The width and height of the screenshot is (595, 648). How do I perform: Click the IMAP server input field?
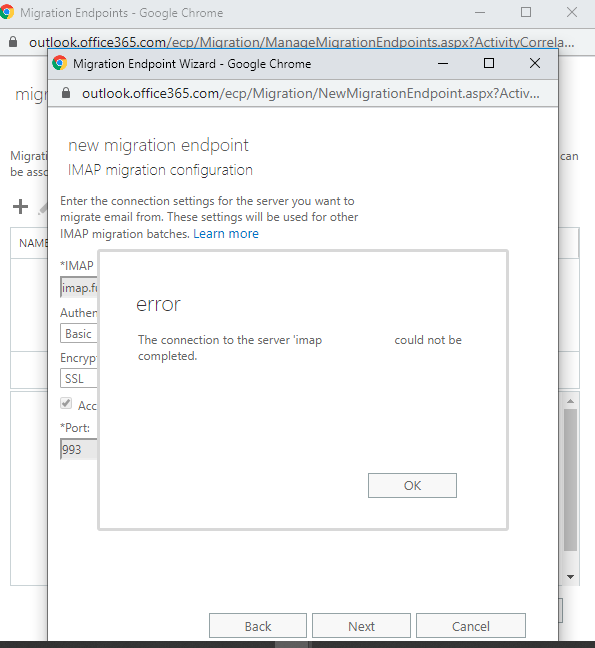click(79, 287)
